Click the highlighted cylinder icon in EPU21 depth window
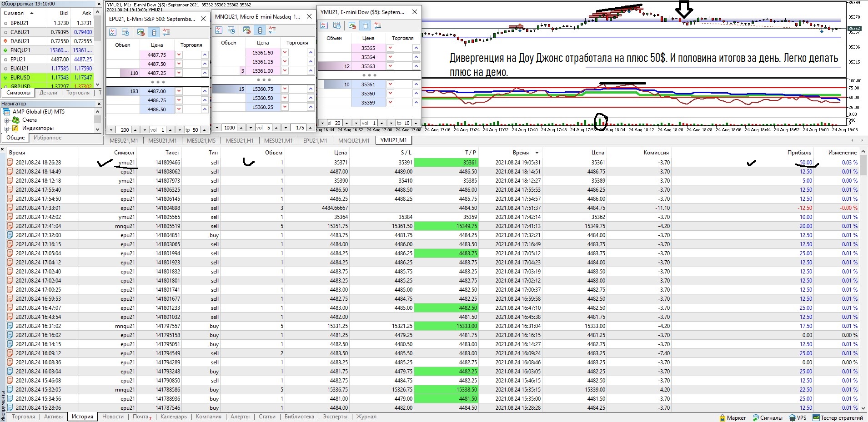This screenshot has height=422, width=868. tap(154, 32)
